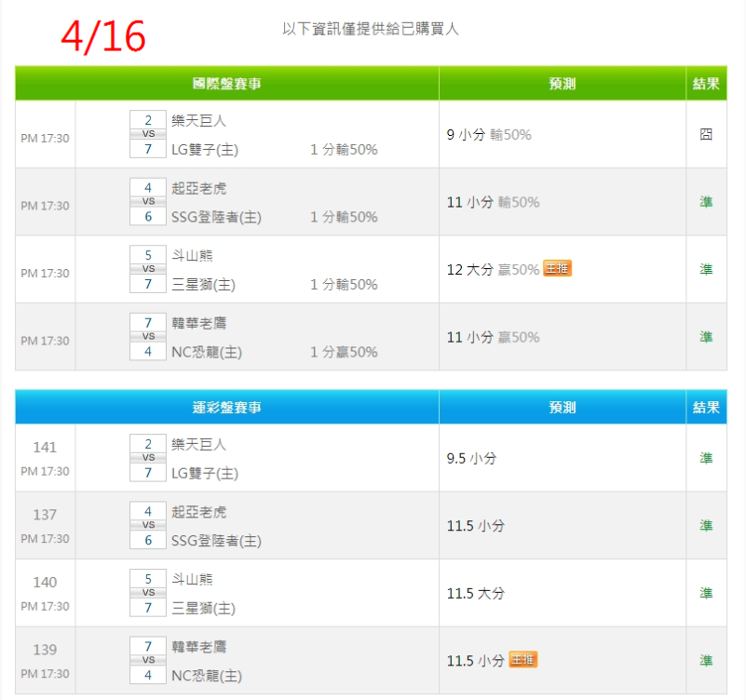The image size is (746, 700).
Task: Click the 囧 result mark in the 9 小分 row
Action: click(x=706, y=135)
